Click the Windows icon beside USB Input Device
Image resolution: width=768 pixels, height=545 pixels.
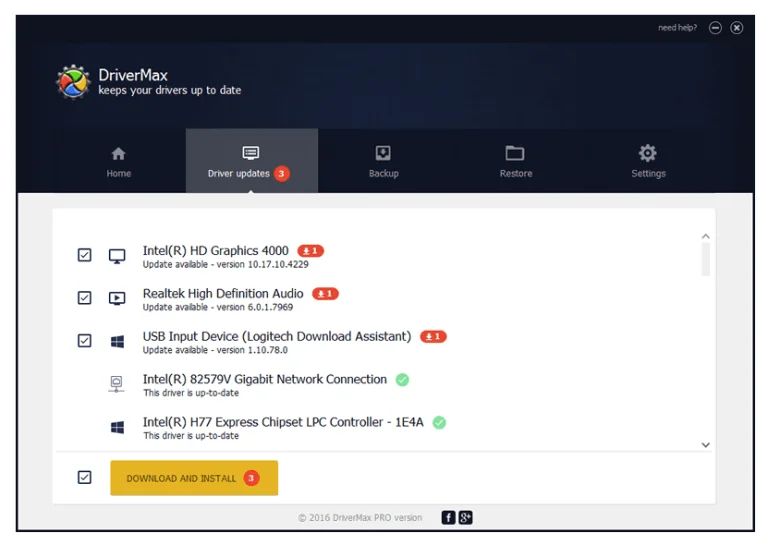(117, 341)
